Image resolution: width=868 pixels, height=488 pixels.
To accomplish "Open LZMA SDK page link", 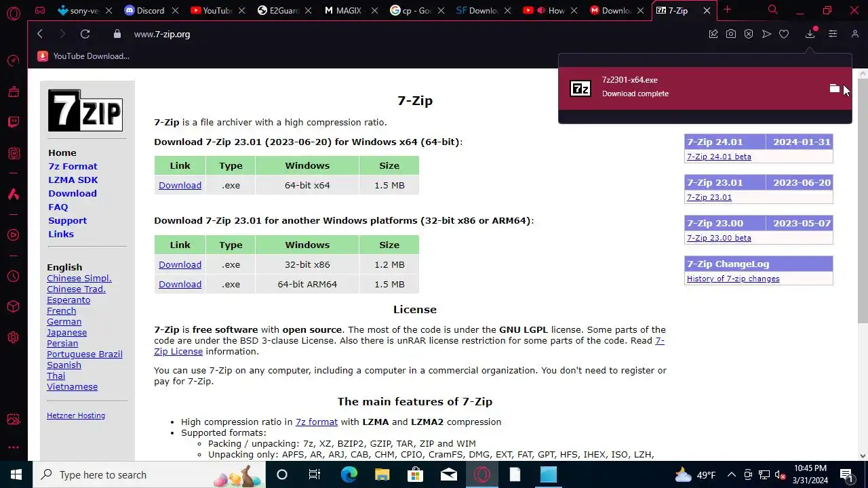I will tap(73, 180).
